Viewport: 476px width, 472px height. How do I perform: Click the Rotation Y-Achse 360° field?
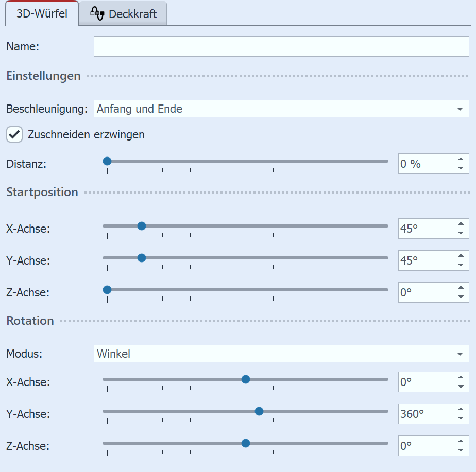[x=425, y=413]
